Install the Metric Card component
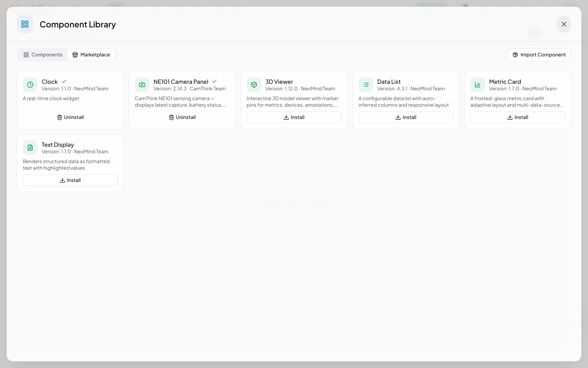The height and width of the screenshot is (368, 588). tap(518, 117)
